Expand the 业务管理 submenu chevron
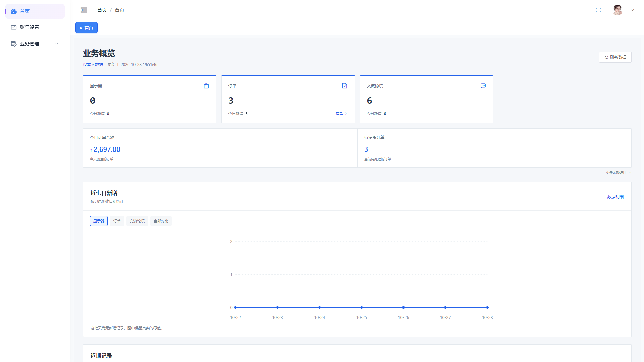This screenshot has width=644, height=362. (x=57, y=44)
